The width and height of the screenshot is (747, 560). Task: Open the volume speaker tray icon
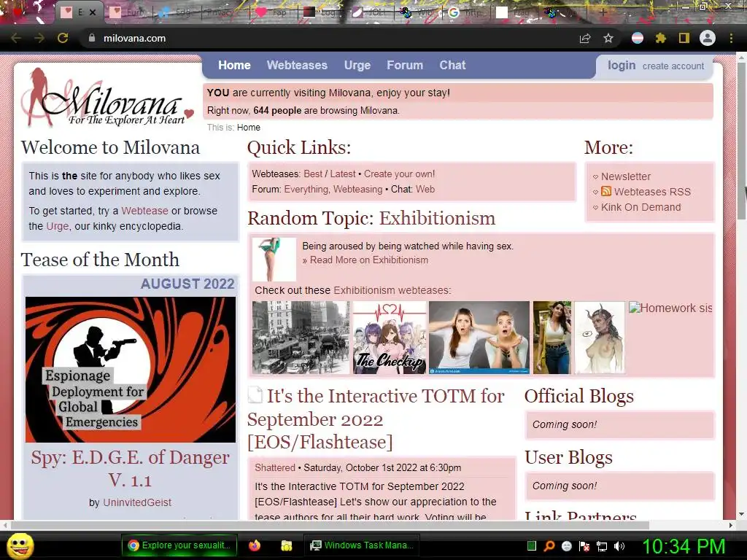tap(619, 546)
